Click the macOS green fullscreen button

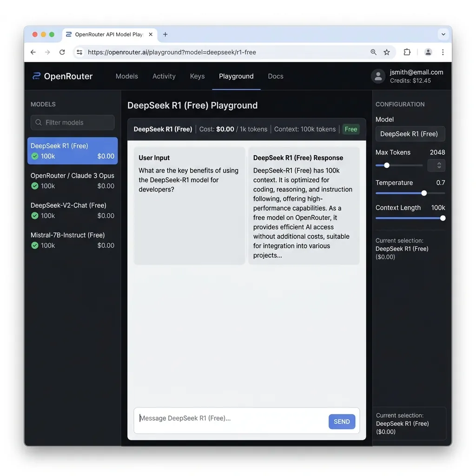[x=52, y=34]
